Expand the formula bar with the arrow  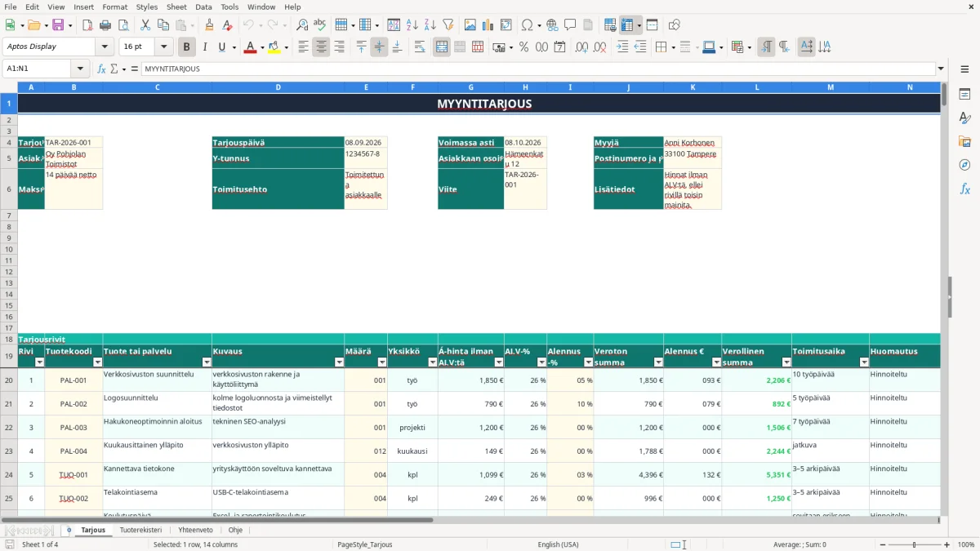tap(941, 69)
